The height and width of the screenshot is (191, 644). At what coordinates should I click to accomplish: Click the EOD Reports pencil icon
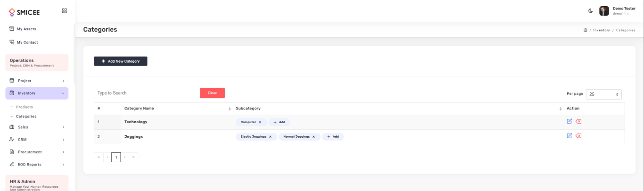pos(12,165)
